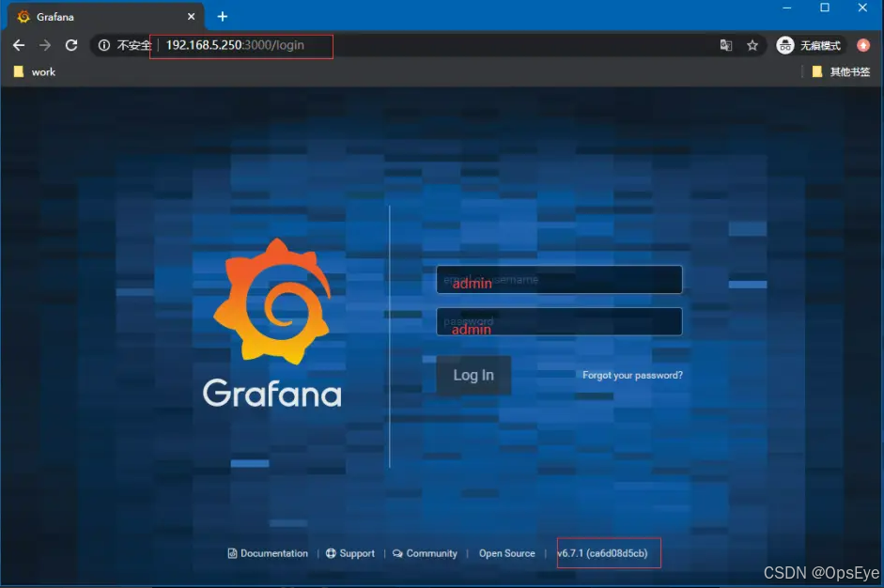Screen dimensions: 884x588
Task: Focus the email or username field
Action: (x=559, y=279)
